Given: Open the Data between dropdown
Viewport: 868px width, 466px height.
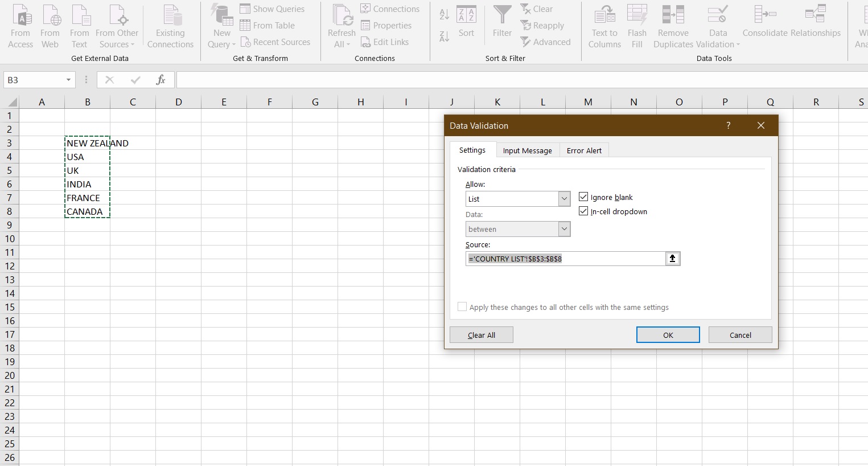Looking at the screenshot, I should (564, 229).
